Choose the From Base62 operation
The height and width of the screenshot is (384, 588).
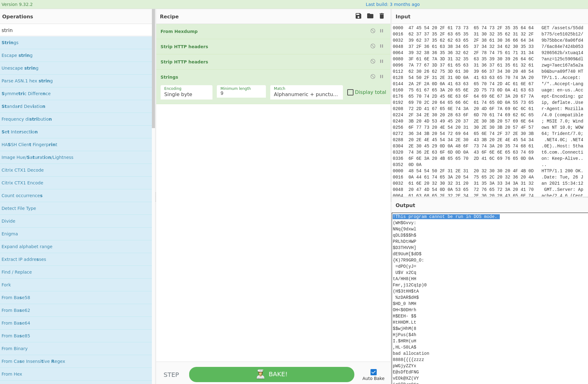pyautogui.click(x=76, y=310)
